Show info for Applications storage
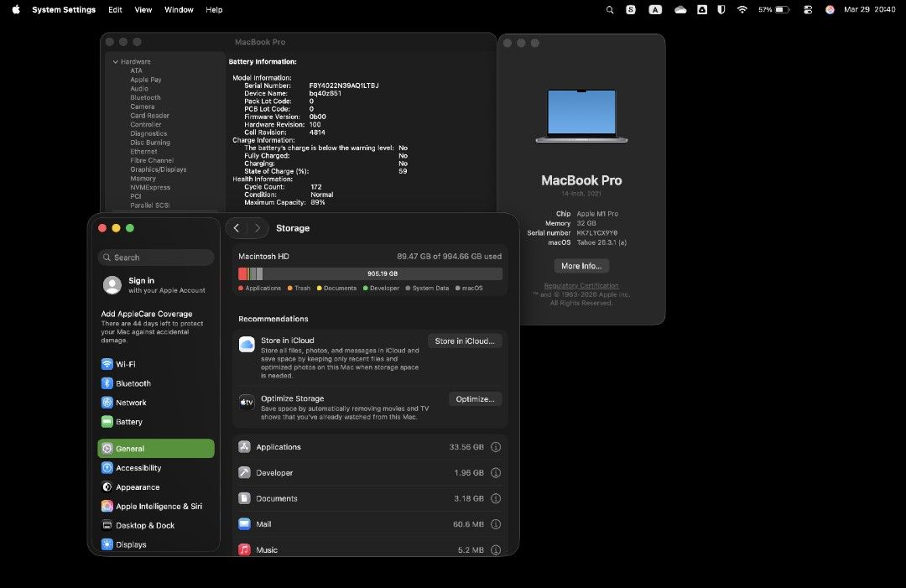 [496, 447]
